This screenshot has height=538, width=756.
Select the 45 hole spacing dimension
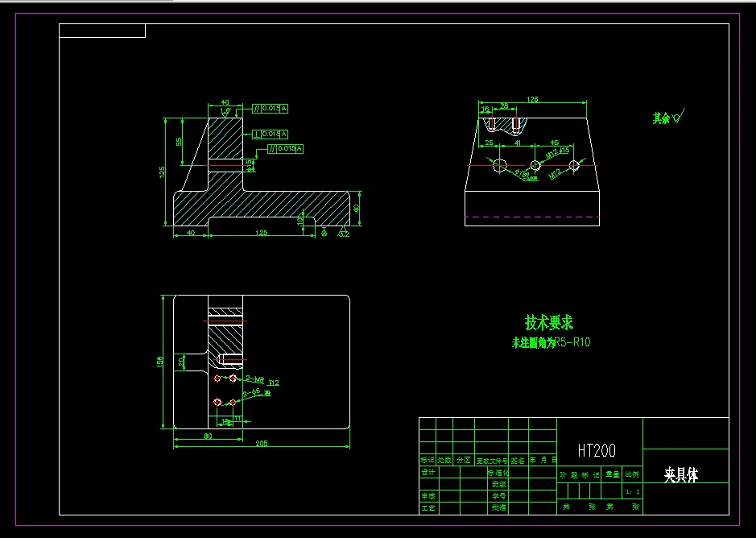pos(555,143)
